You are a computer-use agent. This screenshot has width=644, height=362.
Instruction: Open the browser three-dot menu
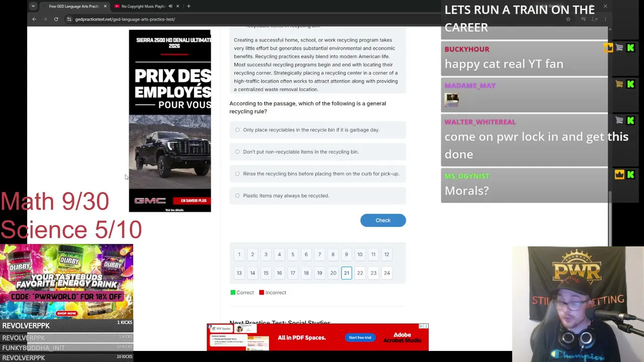click(605, 19)
